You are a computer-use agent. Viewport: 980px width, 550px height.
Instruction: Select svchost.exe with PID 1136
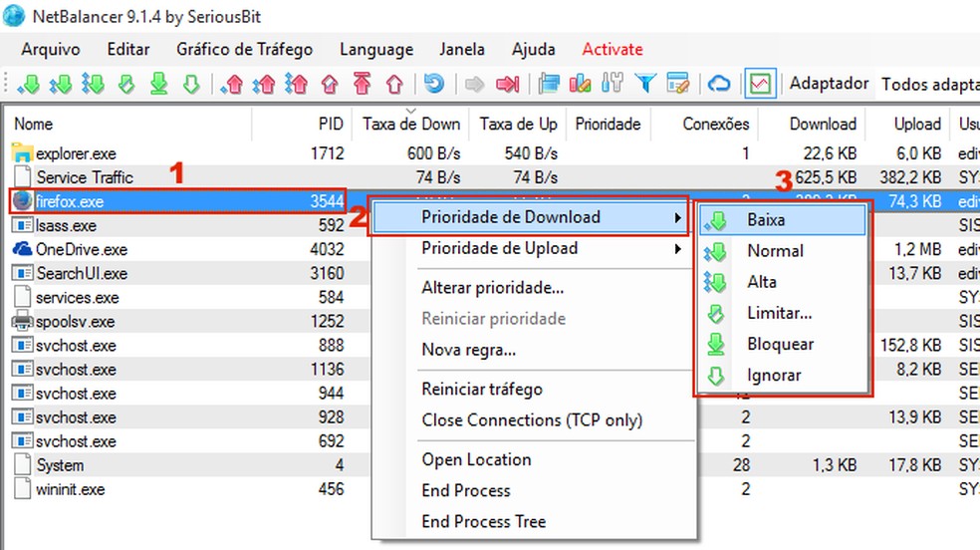187,370
